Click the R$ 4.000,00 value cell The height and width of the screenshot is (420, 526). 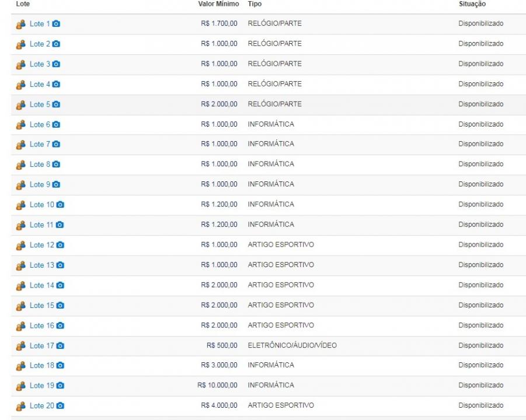219,405
